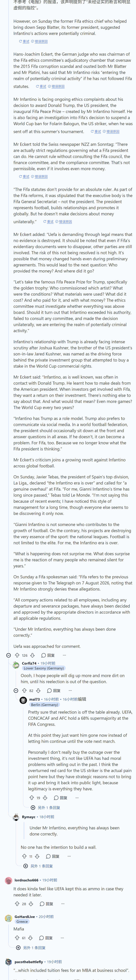Viewport: 136px width, 980px height.
Task: Open the more options menu on lordnacho666's comment
Action: [63, 904]
